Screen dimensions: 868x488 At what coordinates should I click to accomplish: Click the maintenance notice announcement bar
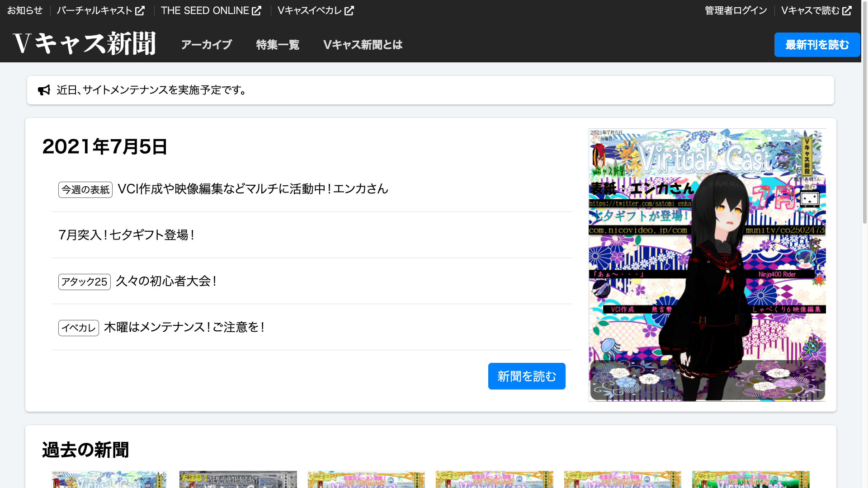pos(430,90)
